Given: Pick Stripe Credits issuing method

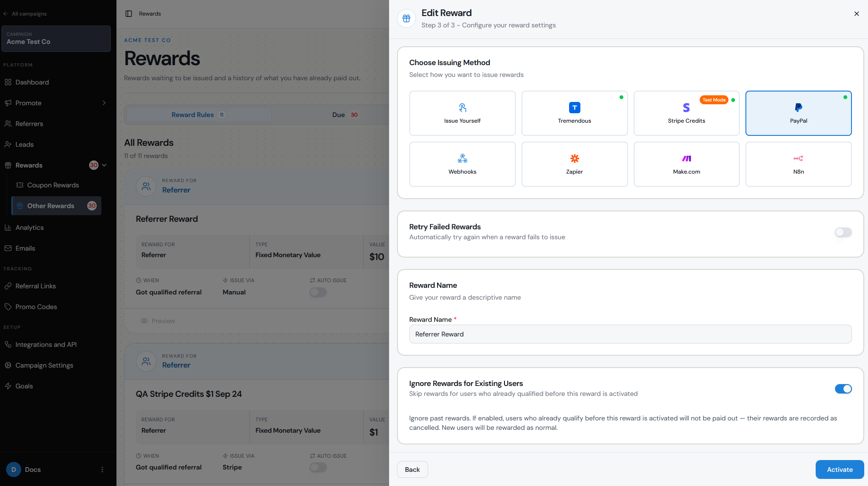Looking at the screenshot, I should [686, 113].
